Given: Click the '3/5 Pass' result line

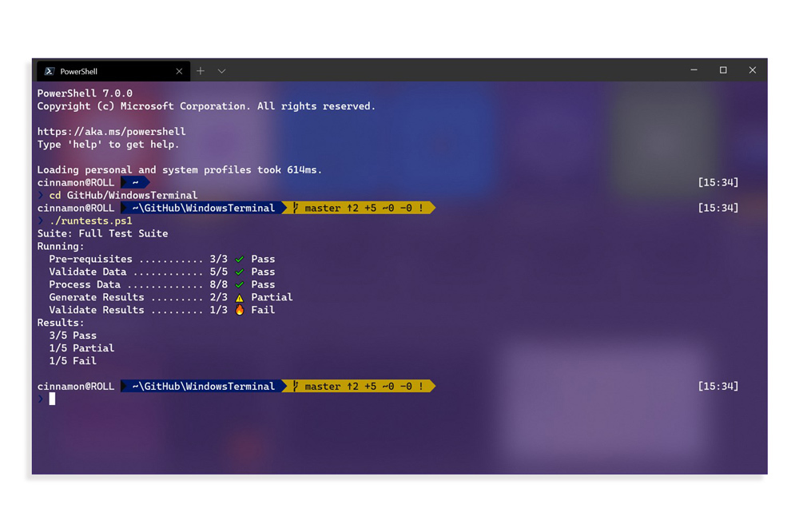Looking at the screenshot, I should tap(73, 335).
